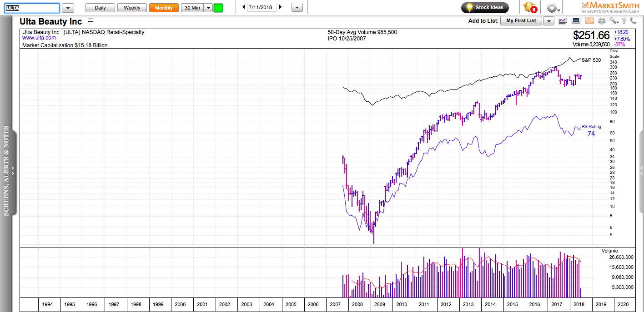Print the chart with the printer icon
The image size is (644, 312).
point(602,20)
